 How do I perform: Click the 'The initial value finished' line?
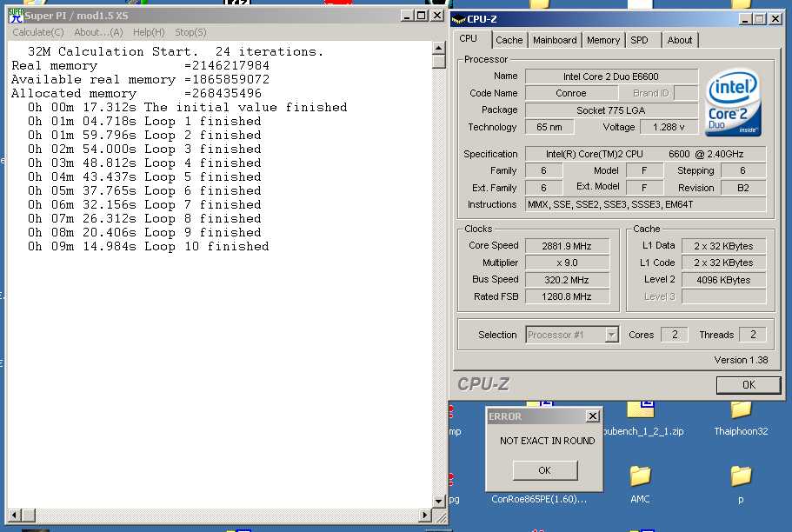click(188, 107)
